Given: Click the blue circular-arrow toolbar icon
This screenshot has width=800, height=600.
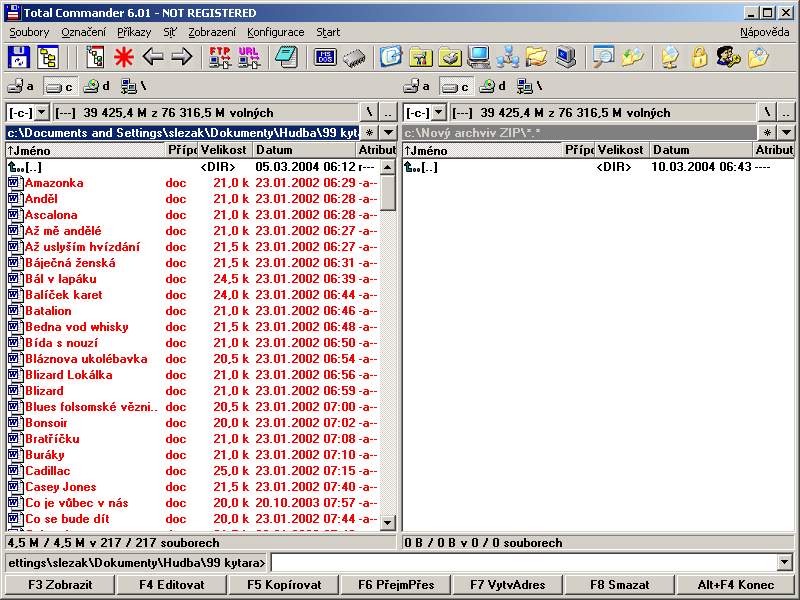Looking at the screenshot, I should 391,57.
